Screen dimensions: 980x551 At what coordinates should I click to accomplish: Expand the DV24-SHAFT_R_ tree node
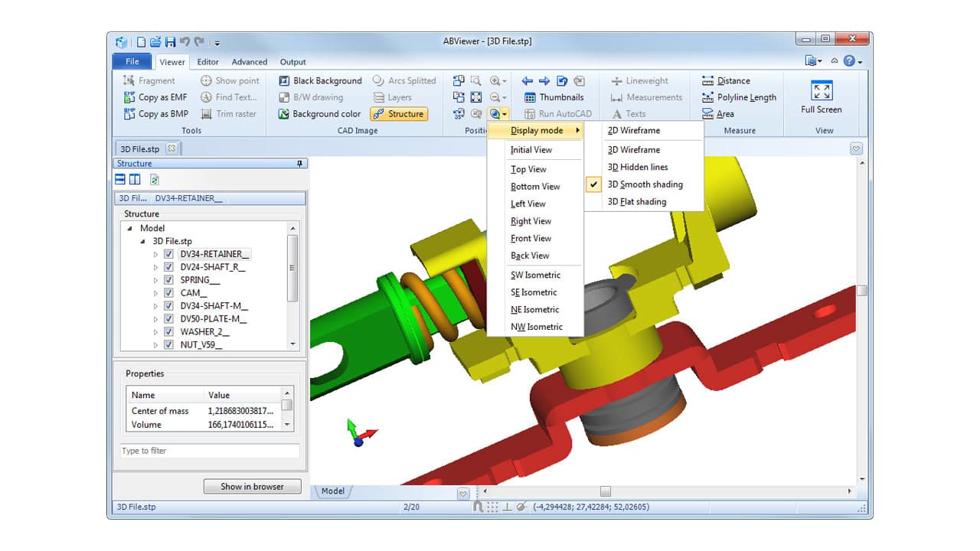coord(157,267)
